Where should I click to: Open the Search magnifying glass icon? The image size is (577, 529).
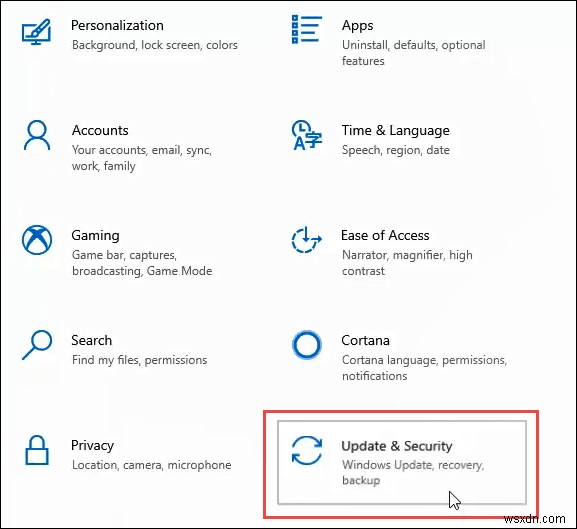[37, 345]
